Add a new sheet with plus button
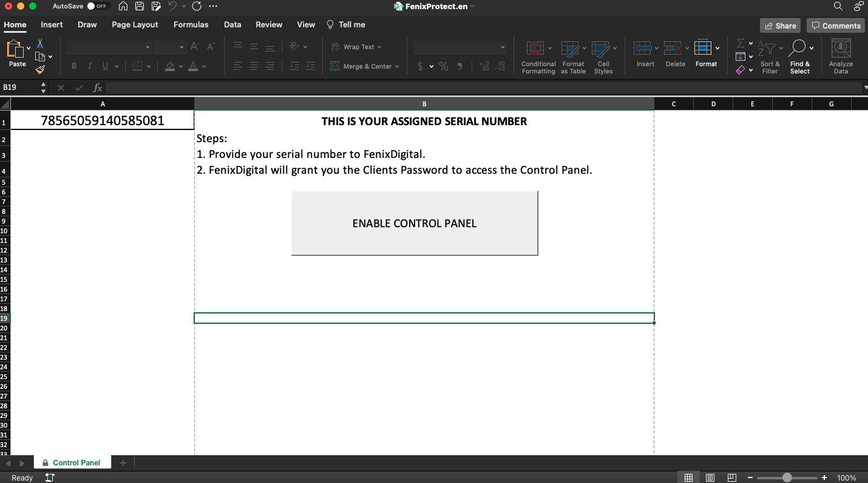 (x=123, y=463)
